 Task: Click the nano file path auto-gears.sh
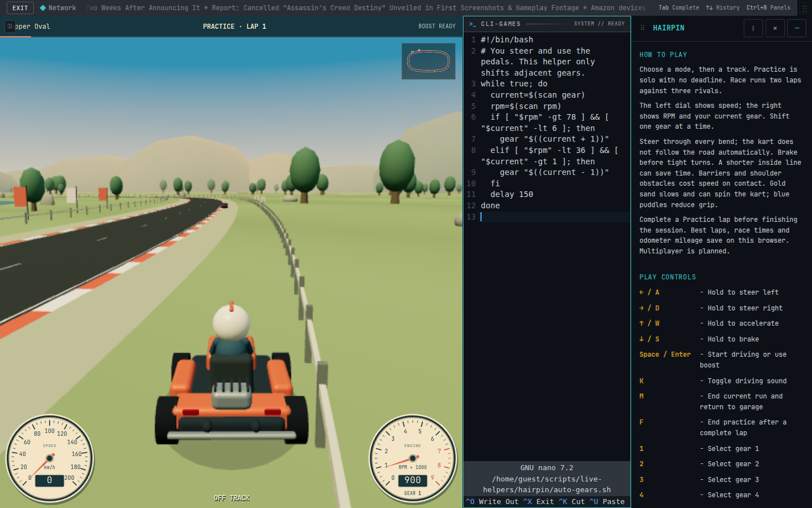pos(547,484)
